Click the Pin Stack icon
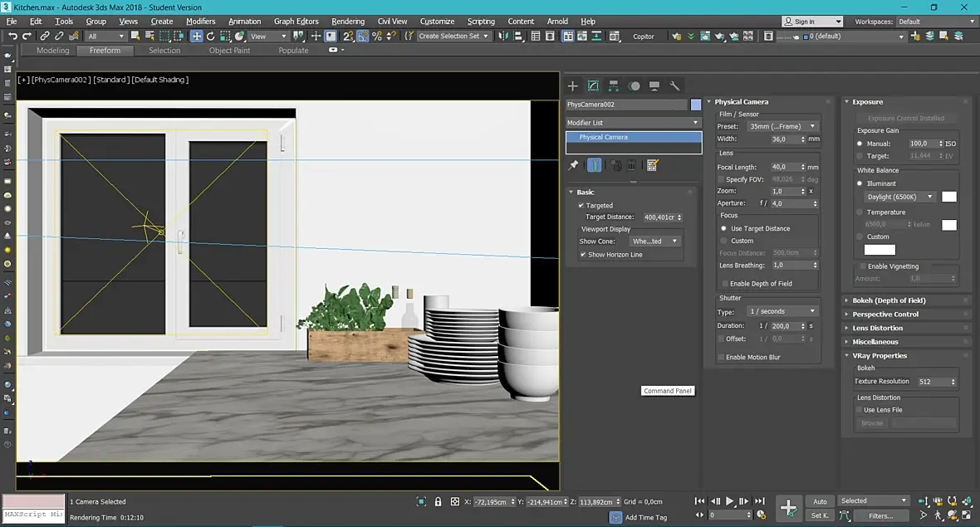 coord(573,165)
